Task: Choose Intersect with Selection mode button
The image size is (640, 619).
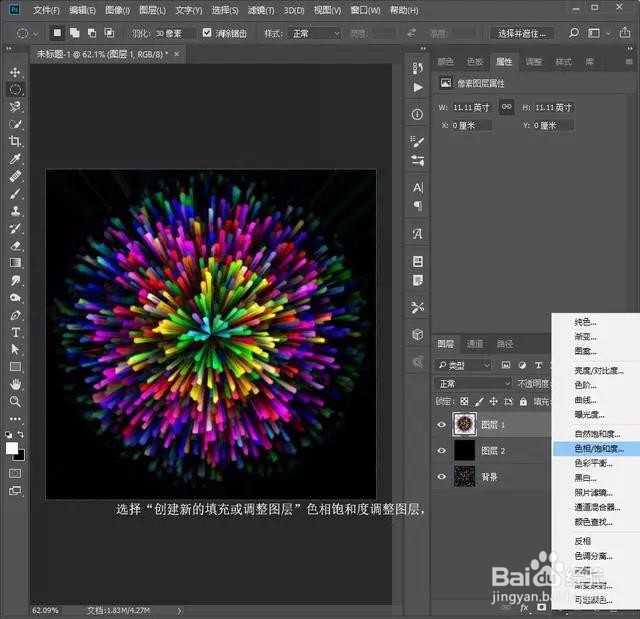Action: click(109, 33)
